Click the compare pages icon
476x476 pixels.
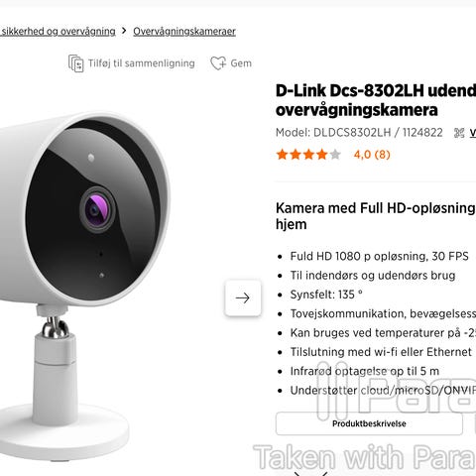pyautogui.click(x=76, y=63)
